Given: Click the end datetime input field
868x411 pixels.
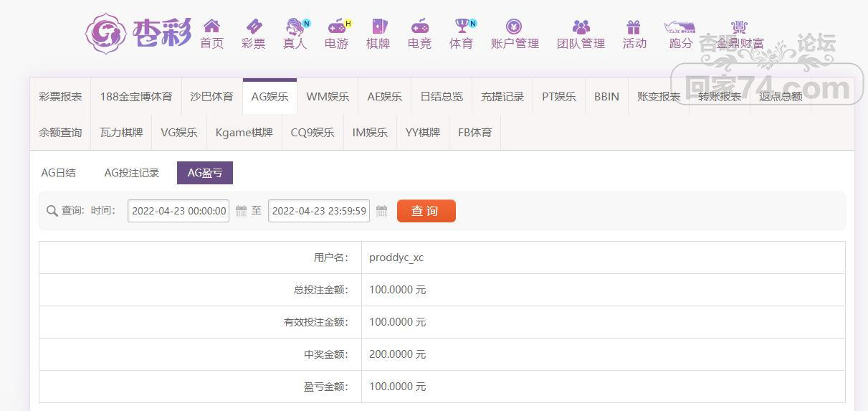Looking at the screenshot, I should click(x=319, y=211).
